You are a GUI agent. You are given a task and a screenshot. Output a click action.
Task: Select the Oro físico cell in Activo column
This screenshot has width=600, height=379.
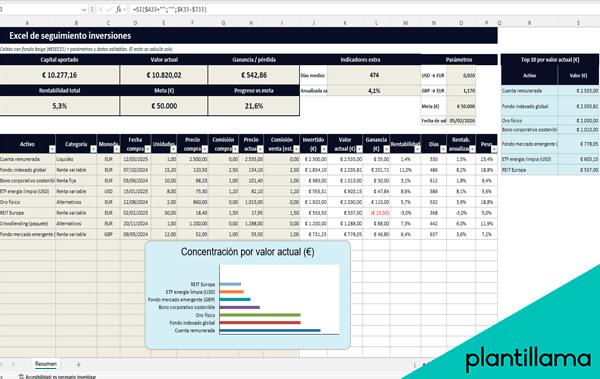pyautogui.click(x=28, y=202)
